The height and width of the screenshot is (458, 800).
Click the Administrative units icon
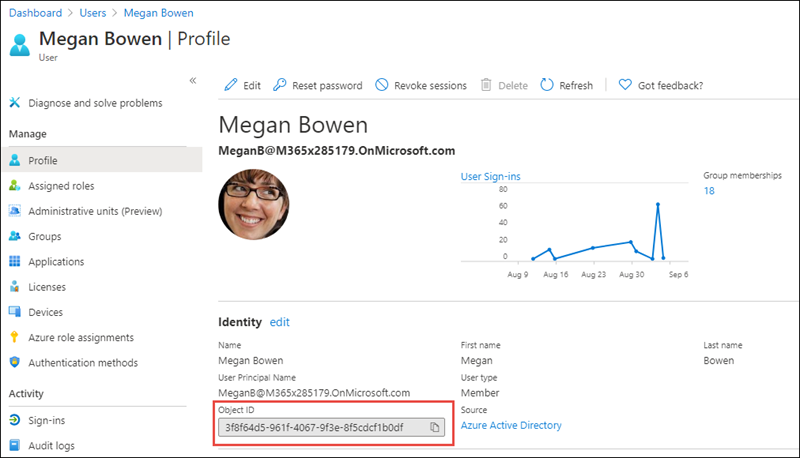pyautogui.click(x=15, y=211)
